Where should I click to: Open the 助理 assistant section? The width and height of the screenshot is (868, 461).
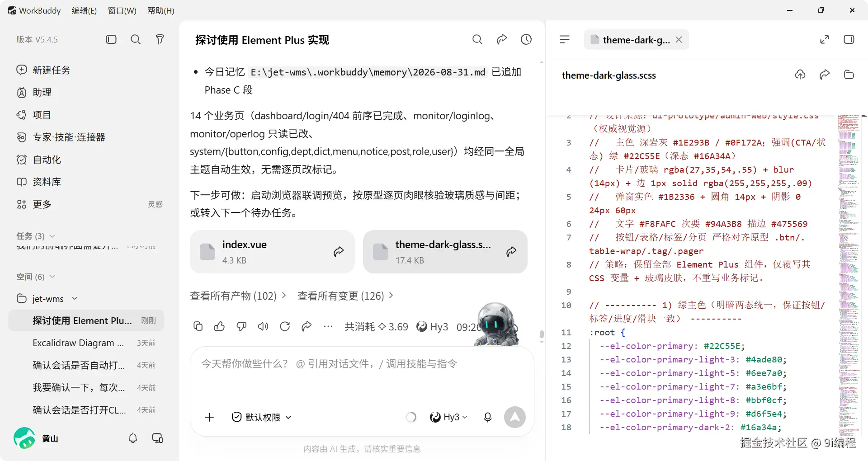34,92
